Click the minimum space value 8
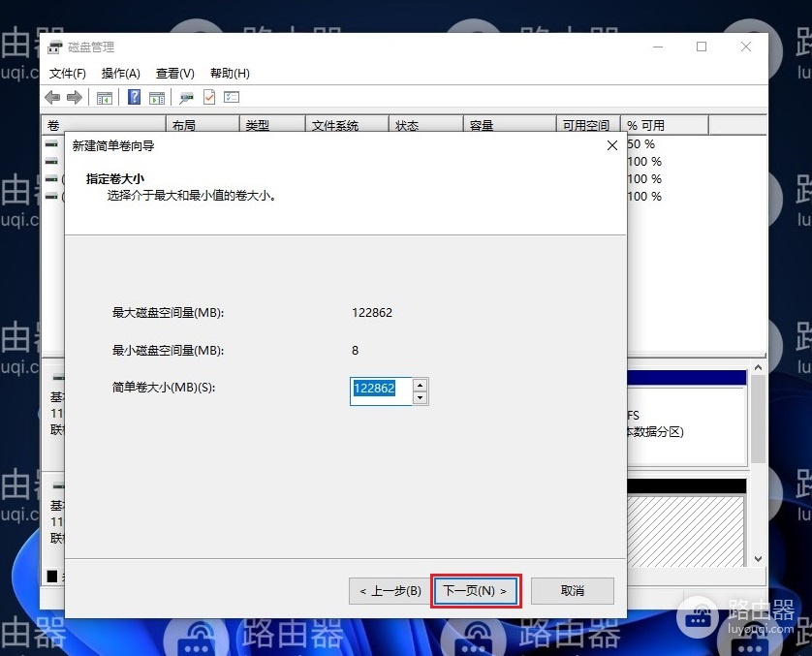The height and width of the screenshot is (656, 812). pyautogui.click(x=355, y=351)
